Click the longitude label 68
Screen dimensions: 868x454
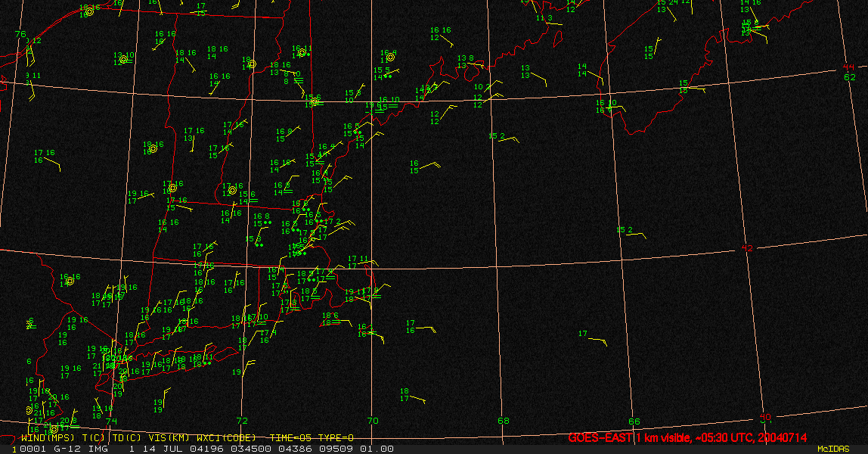504,421
